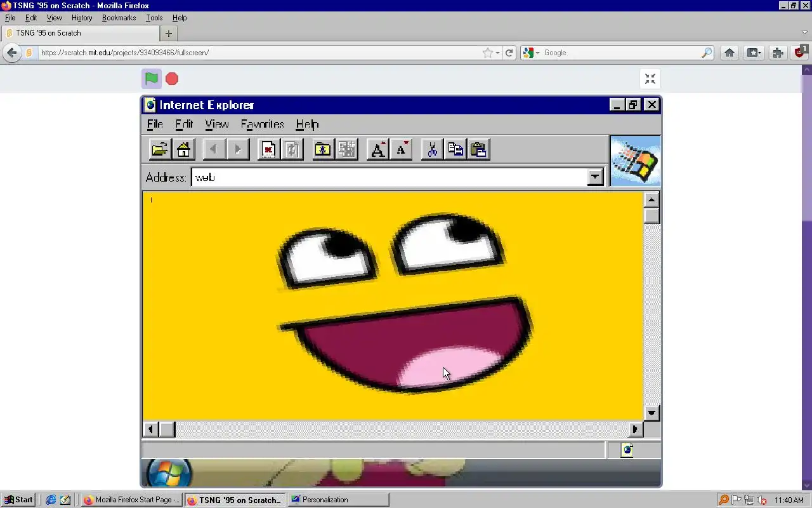Click the Firefox URL bar
Screen dimensions: 812x508
click(x=260, y=53)
